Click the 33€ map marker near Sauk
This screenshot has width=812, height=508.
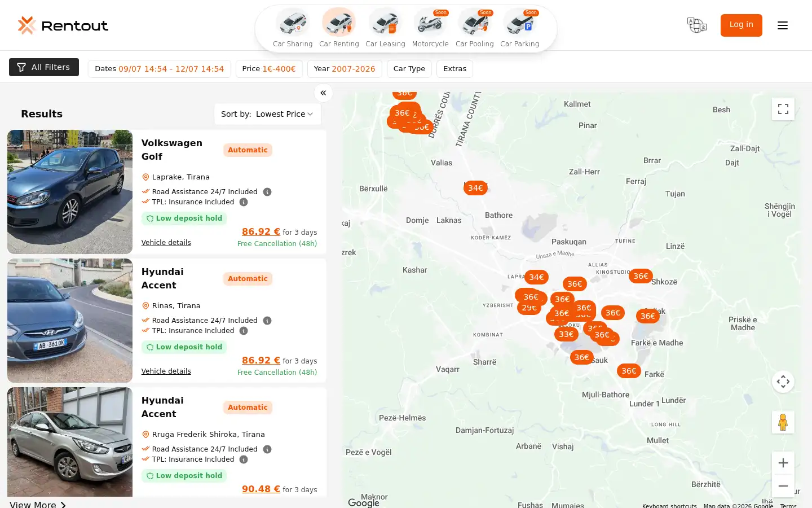pos(566,334)
